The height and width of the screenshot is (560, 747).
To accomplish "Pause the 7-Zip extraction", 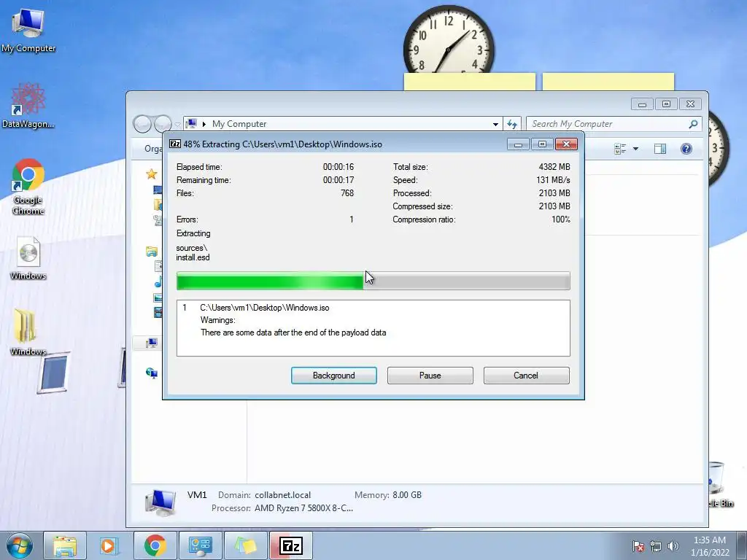I will pos(430,376).
